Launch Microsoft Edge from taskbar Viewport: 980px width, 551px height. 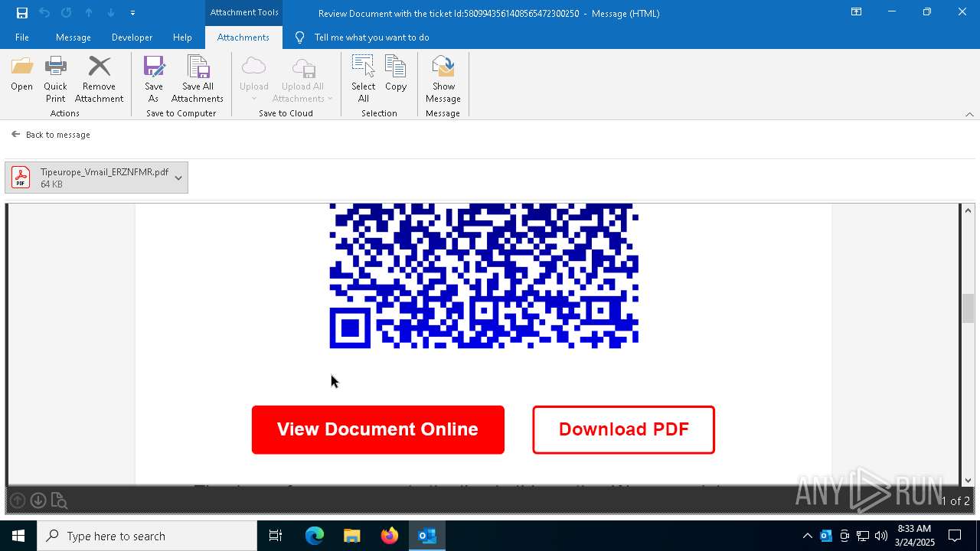(315, 536)
